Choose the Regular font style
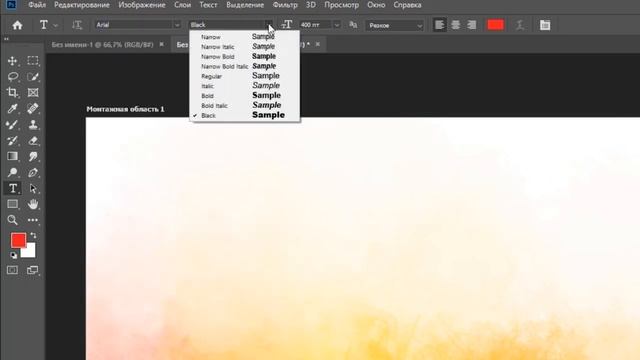The height and width of the screenshot is (360, 640). [244, 76]
